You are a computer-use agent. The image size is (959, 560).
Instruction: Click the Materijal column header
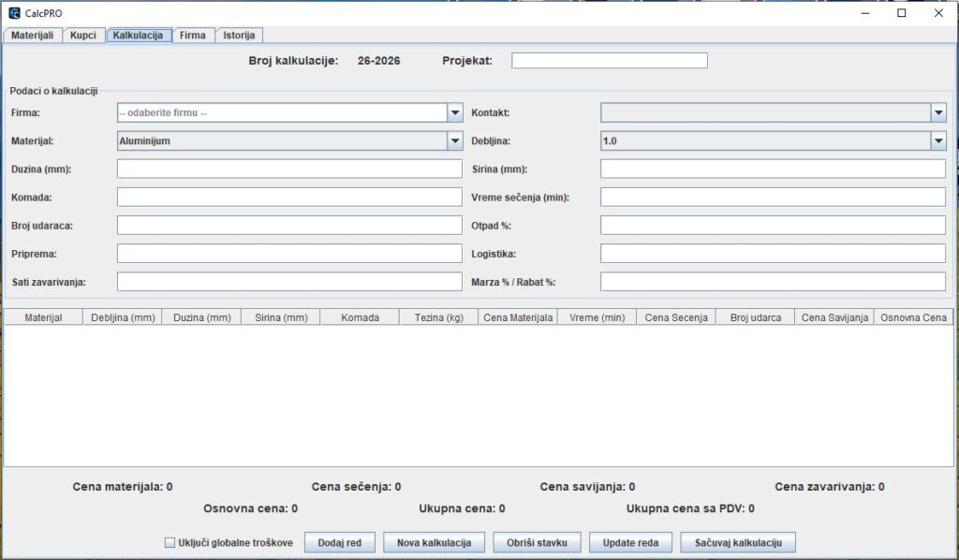coord(43,317)
